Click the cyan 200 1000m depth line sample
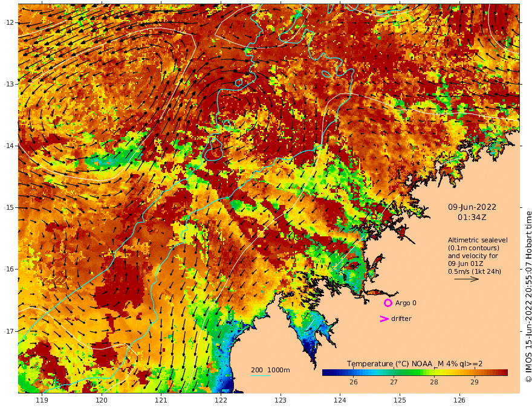532x411 pixels. coord(260,375)
